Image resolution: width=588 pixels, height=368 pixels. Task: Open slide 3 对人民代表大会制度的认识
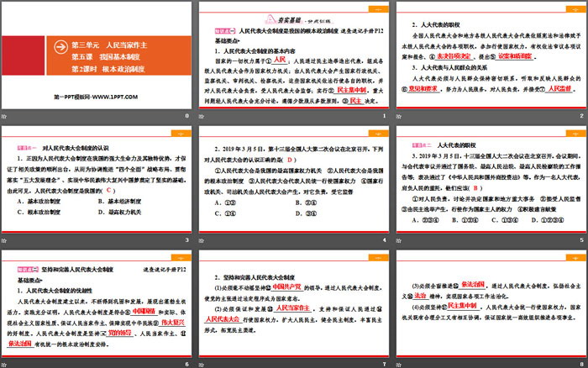pos(97,180)
